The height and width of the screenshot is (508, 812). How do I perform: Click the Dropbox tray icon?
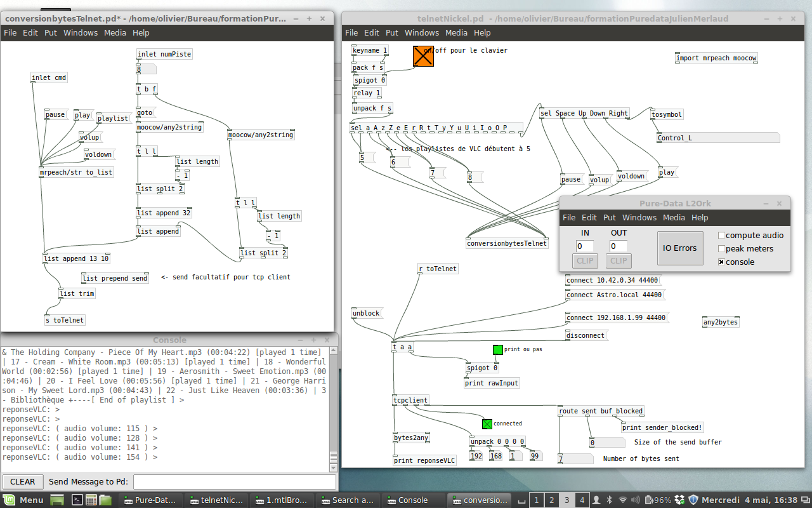[x=679, y=500]
